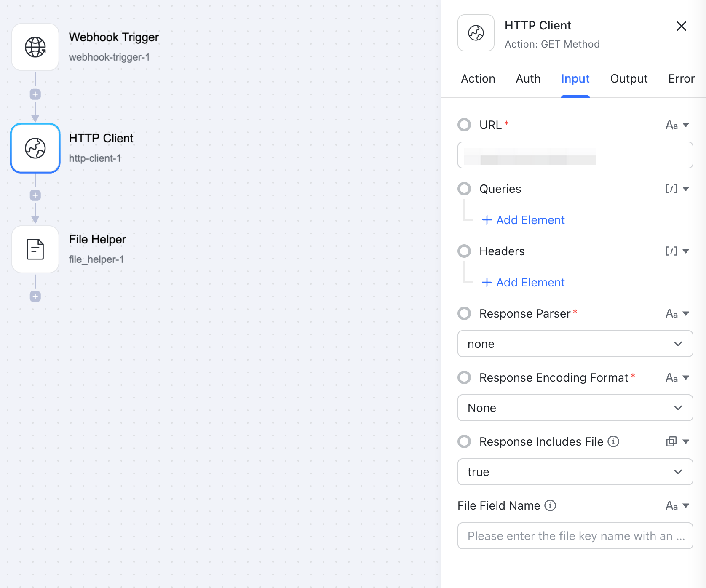Open the Response Includes File true dropdown
706x588 pixels.
pyautogui.click(x=575, y=472)
